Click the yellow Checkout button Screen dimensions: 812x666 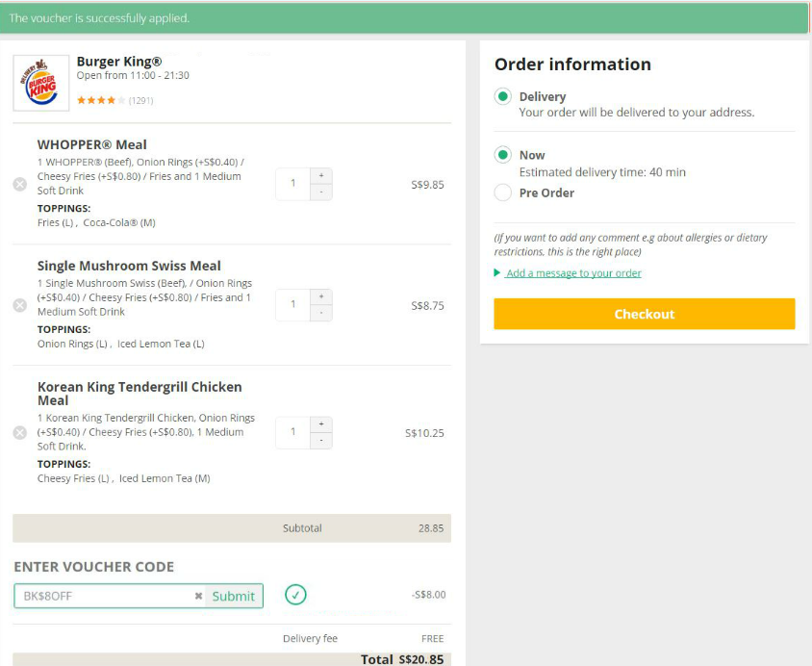click(x=645, y=314)
